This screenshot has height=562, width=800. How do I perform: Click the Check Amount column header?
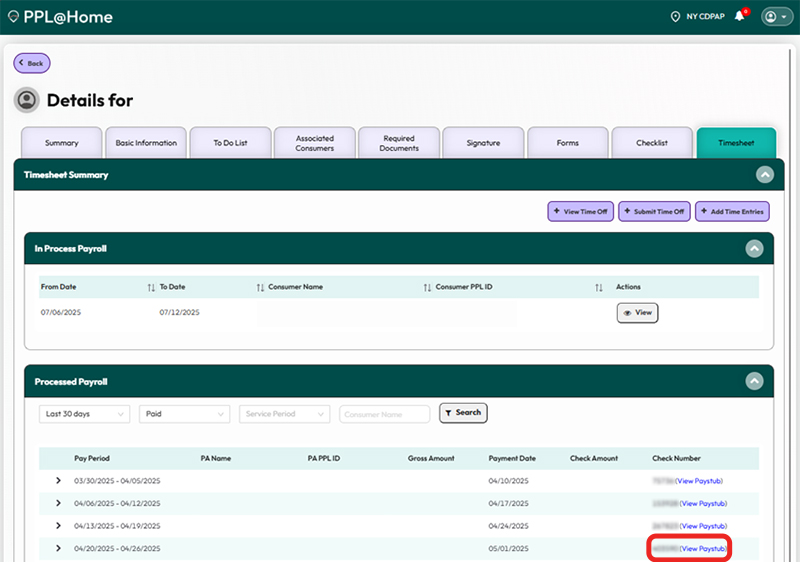click(594, 458)
